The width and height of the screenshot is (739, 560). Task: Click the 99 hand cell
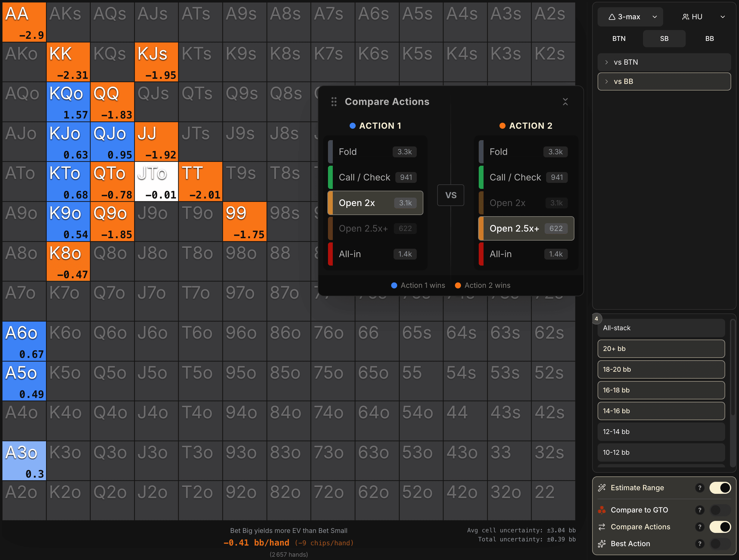click(x=245, y=221)
